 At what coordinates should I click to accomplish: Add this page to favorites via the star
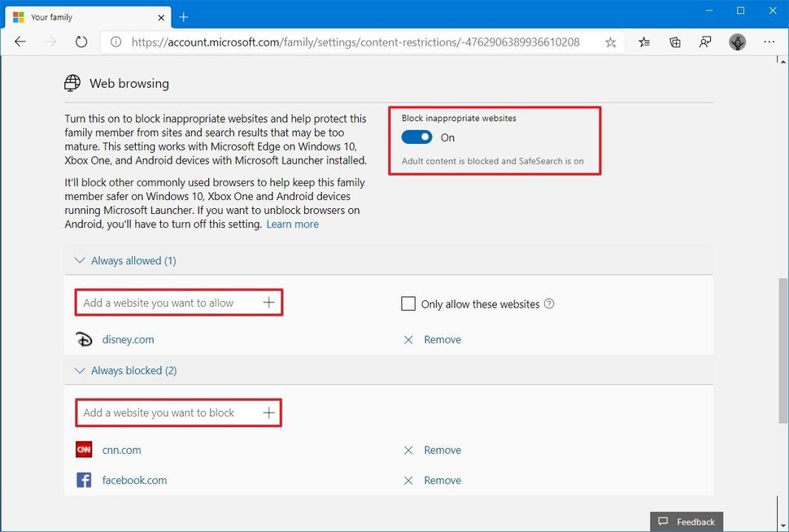click(x=610, y=41)
